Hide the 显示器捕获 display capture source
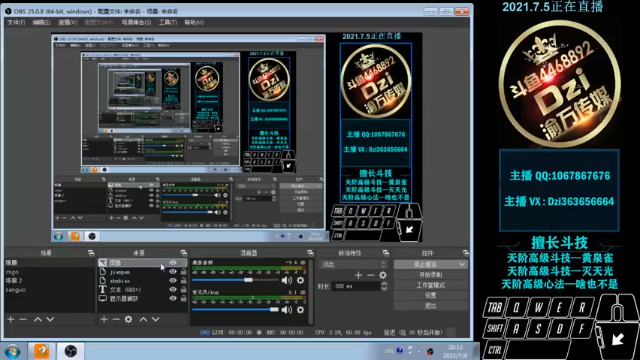 point(173,298)
